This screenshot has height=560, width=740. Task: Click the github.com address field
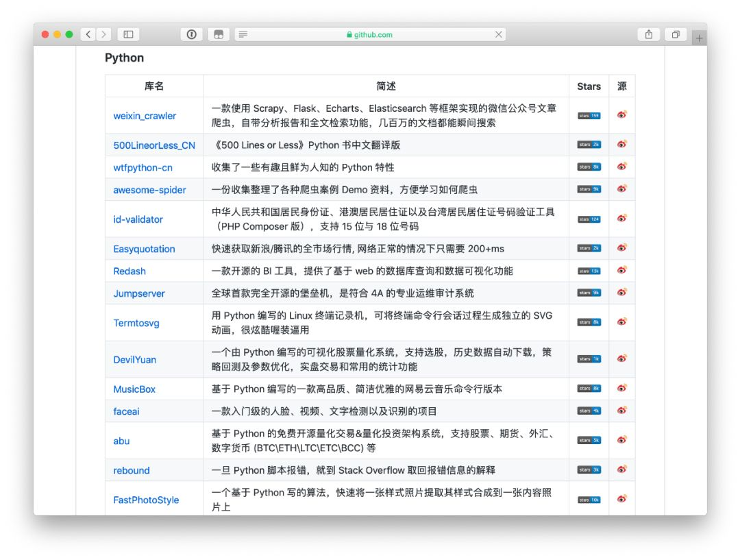[x=370, y=34]
